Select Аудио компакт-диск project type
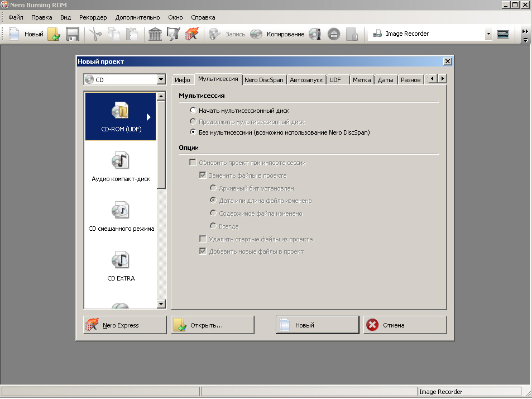Image resolution: width=532 pixels, height=399 pixels. coord(121,167)
